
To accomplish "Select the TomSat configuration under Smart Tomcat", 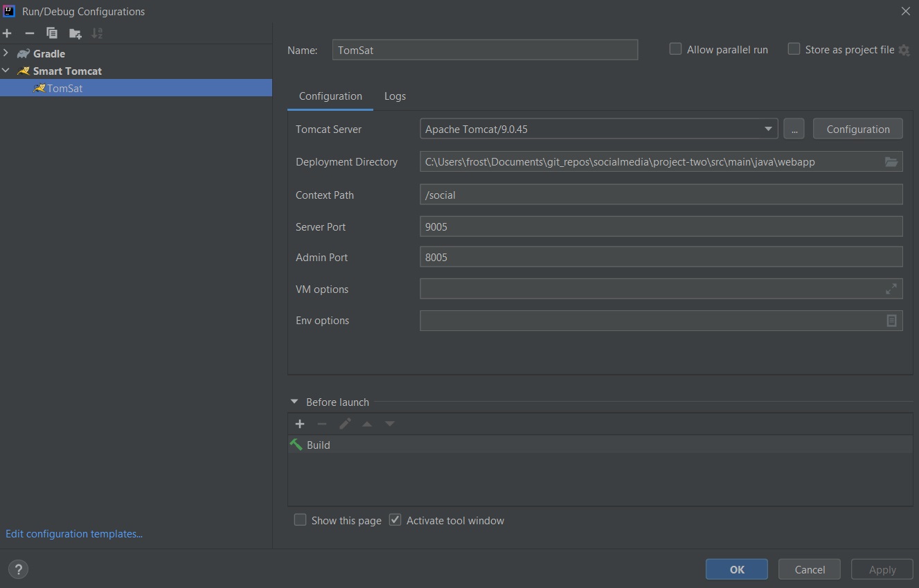I will click(x=65, y=88).
